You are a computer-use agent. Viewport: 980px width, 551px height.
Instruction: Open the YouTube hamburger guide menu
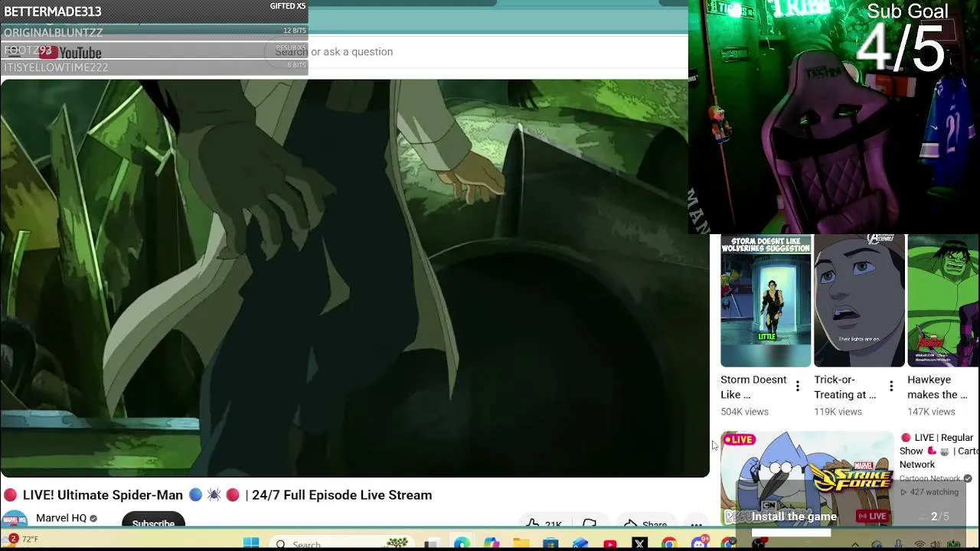click(13, 52)
